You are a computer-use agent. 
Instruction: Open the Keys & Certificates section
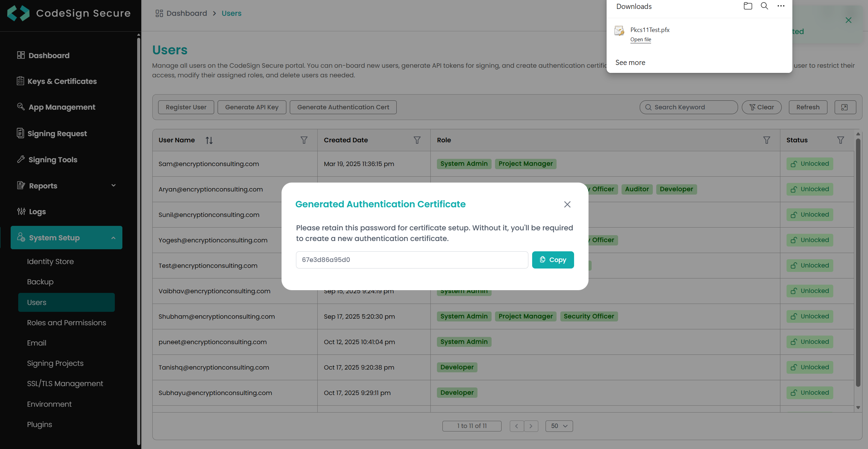click(x=62, y=81)
